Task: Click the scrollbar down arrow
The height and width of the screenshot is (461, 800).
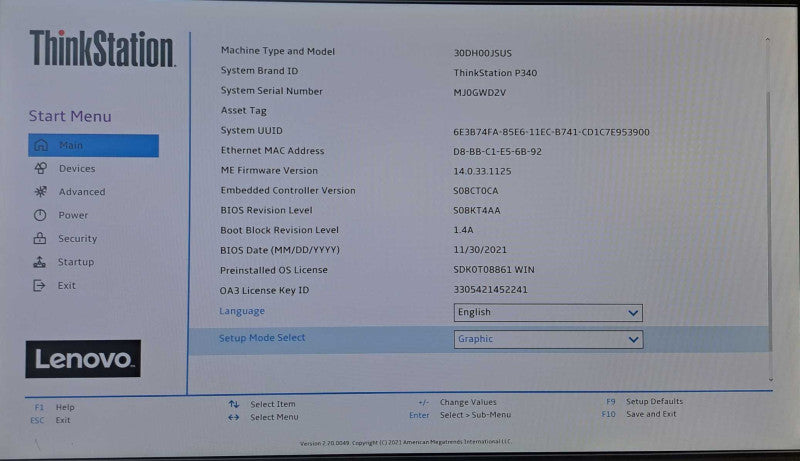Action: [771, 380]
